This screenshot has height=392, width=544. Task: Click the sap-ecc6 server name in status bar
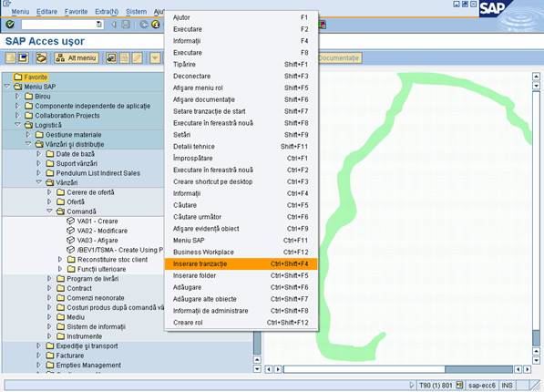tap(481, 385)
